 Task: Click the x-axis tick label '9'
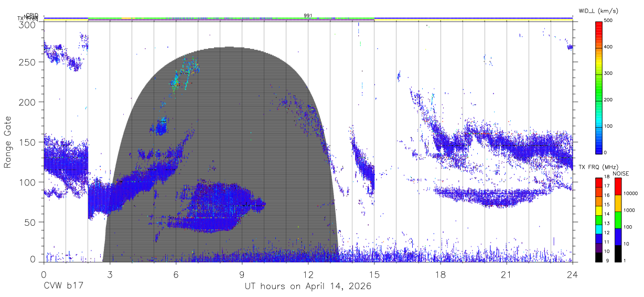[242, 274]
